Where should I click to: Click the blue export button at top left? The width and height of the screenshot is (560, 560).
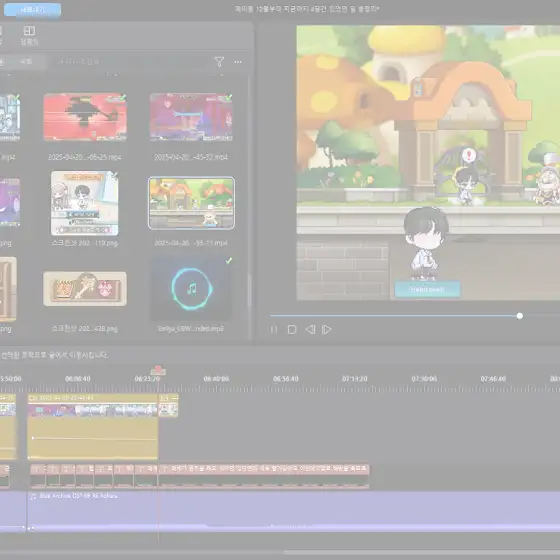[x=32, y=10]
